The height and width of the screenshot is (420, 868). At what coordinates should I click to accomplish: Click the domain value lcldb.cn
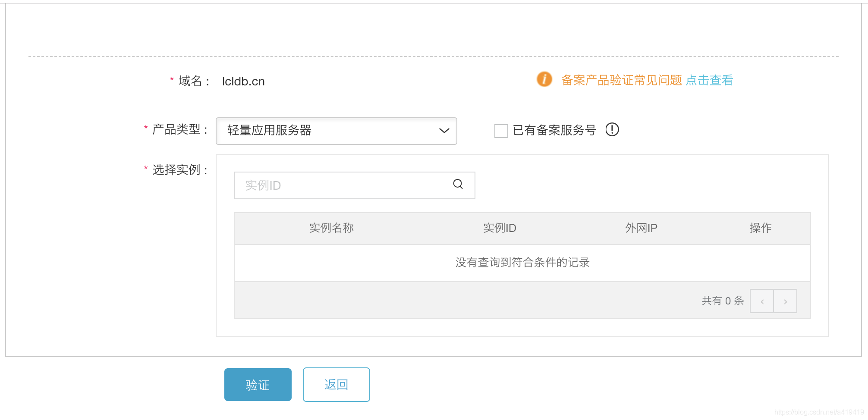click(x=243, y=81)
